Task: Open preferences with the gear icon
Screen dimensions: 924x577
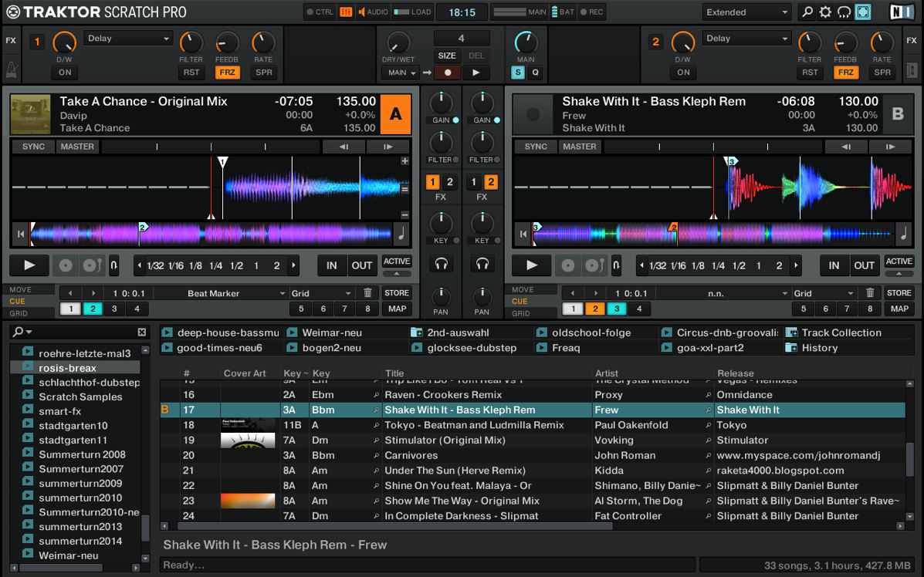Action: point(825,12)
